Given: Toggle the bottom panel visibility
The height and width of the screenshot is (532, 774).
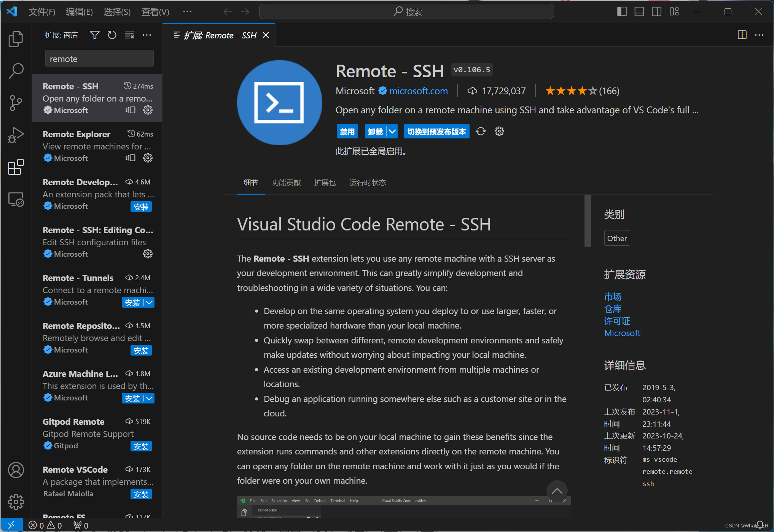Looking at the screenshot, I should point(639,11).
